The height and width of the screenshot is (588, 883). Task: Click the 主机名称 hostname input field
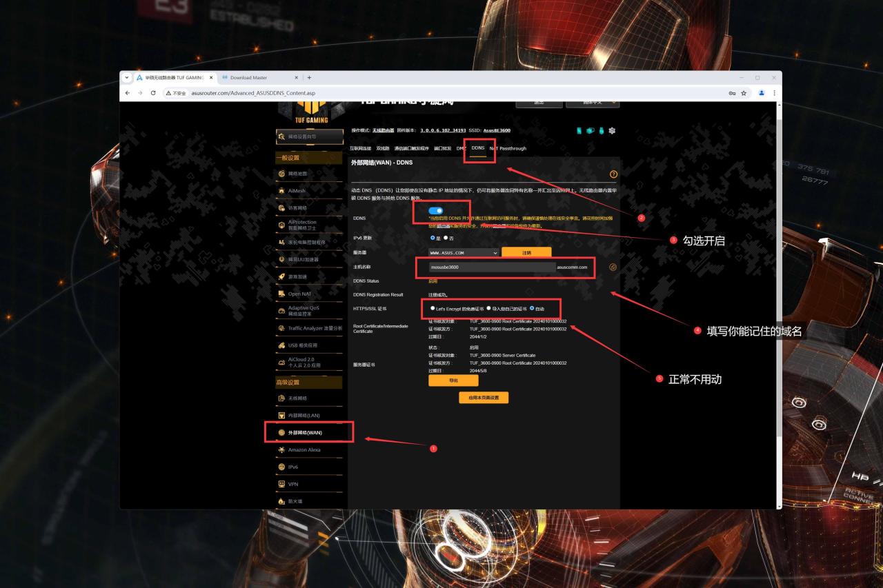[x=492, y=267]
